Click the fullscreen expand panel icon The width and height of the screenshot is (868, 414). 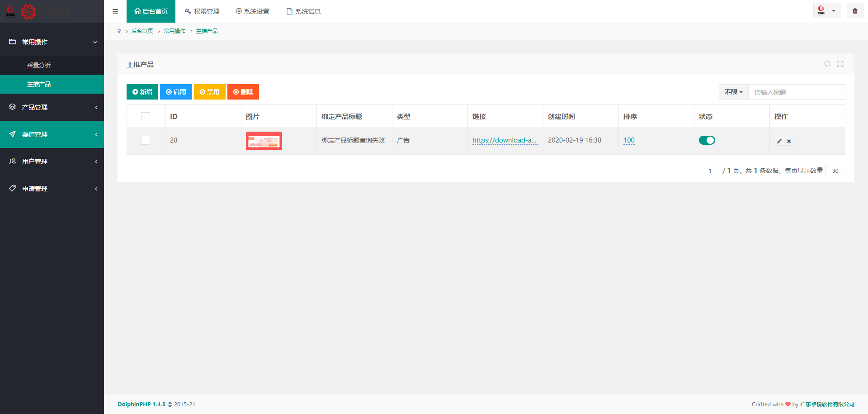(840, 64)
